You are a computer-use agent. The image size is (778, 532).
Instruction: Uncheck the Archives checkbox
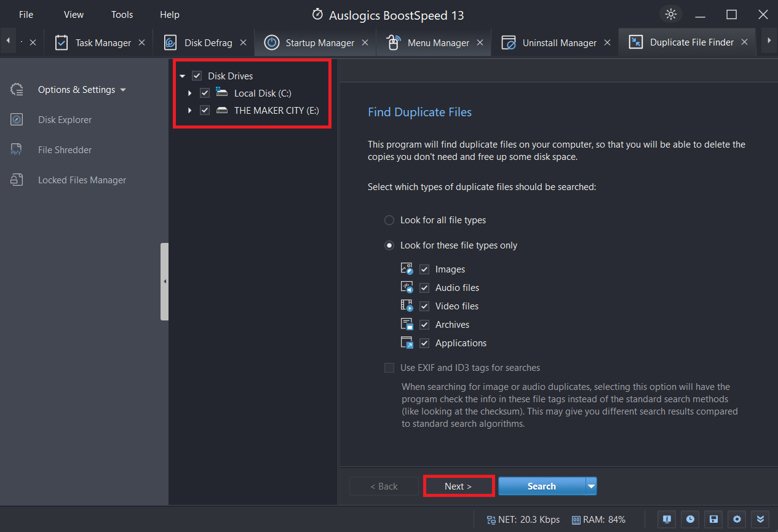coord(424,325)
